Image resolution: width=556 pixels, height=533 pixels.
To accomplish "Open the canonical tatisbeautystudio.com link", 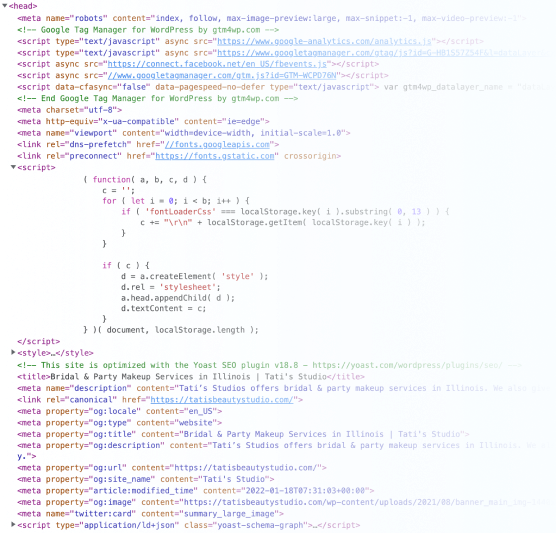I will coord(222,400).
